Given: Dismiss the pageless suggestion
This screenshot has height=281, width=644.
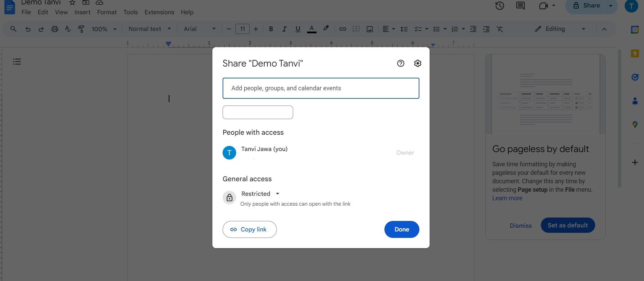Looking at the screenshot, I should coord(520,226).
